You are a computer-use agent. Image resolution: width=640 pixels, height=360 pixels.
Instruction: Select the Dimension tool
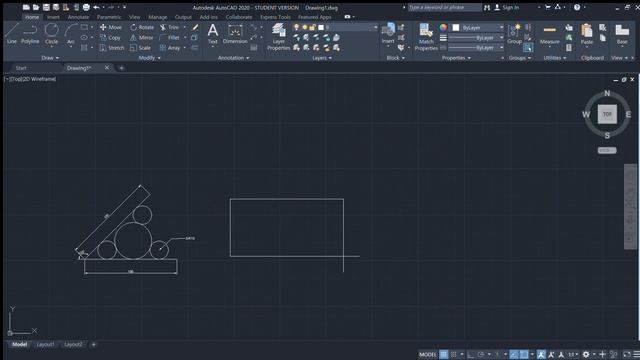pos(235,33)
